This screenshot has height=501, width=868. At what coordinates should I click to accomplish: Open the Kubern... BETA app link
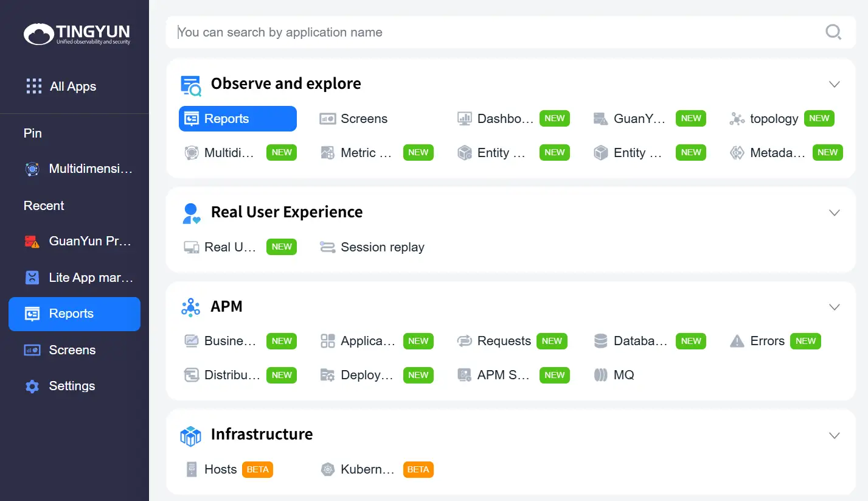point(368,469)
